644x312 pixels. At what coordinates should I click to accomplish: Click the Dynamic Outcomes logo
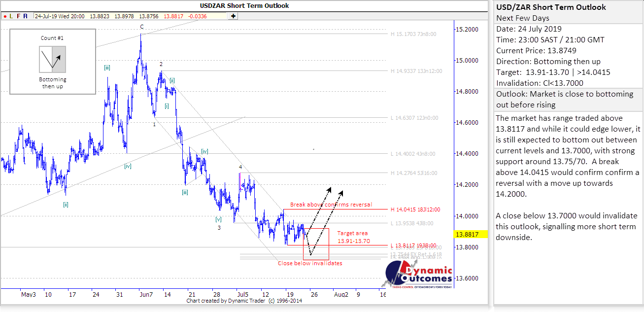pyautogui.click(x=417, y=274)
